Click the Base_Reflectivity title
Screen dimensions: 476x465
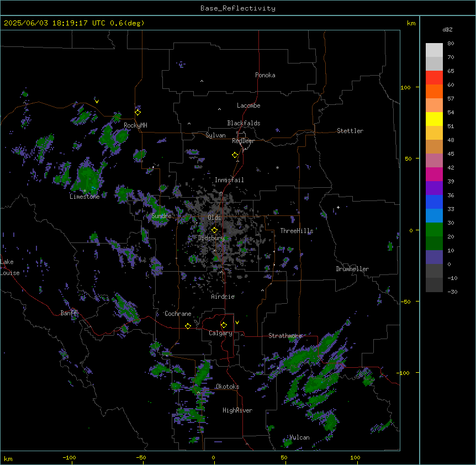coord(238,8)
